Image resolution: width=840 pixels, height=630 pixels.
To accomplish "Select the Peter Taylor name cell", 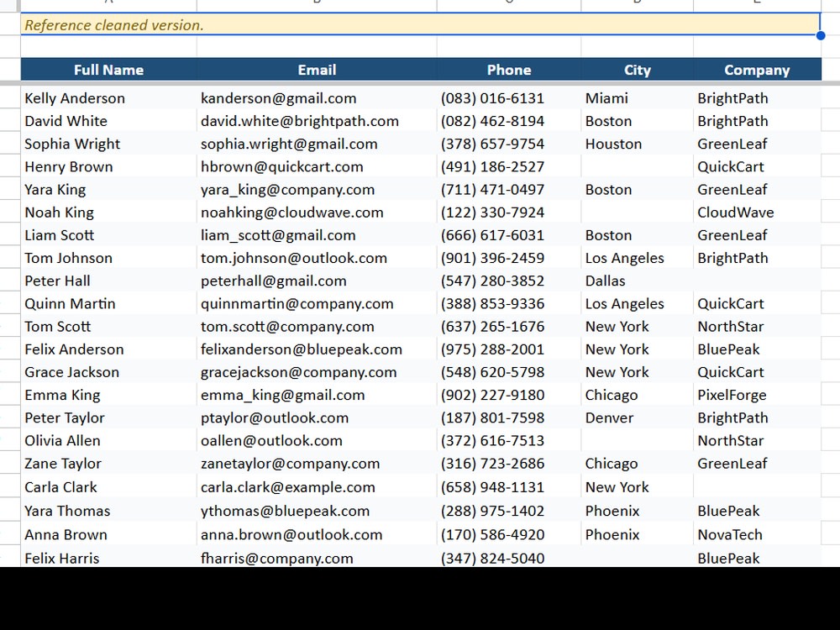I will point(108,417).
